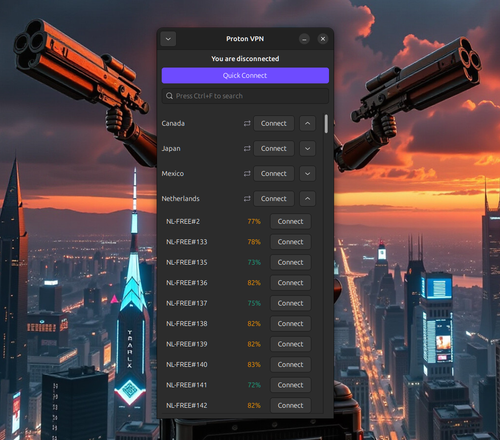Minimize the Proton VPN window
Screen dimensions: 500x440
coord(304,39)
